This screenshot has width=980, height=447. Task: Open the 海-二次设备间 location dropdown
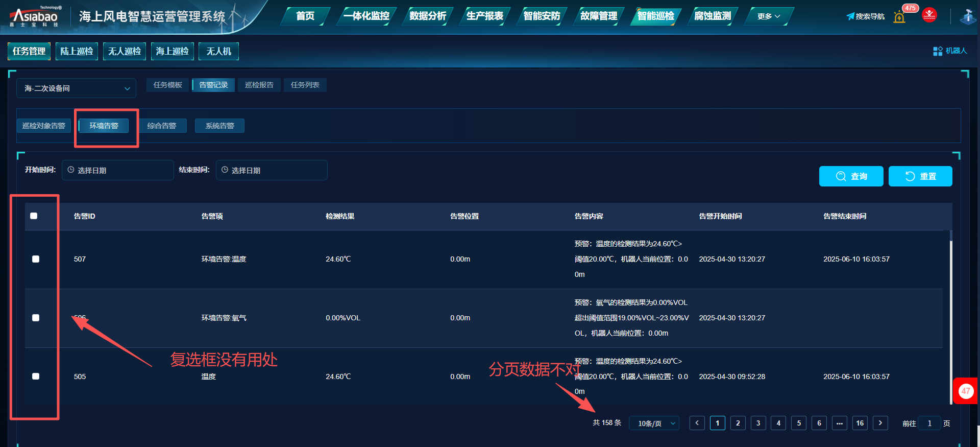pos(77,88)
